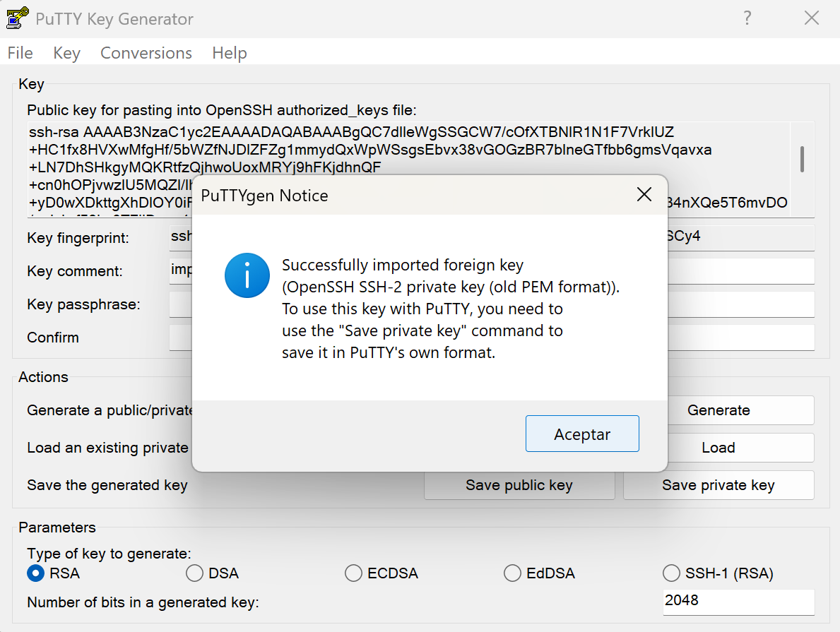Click Save private key button

pos(718,485)
